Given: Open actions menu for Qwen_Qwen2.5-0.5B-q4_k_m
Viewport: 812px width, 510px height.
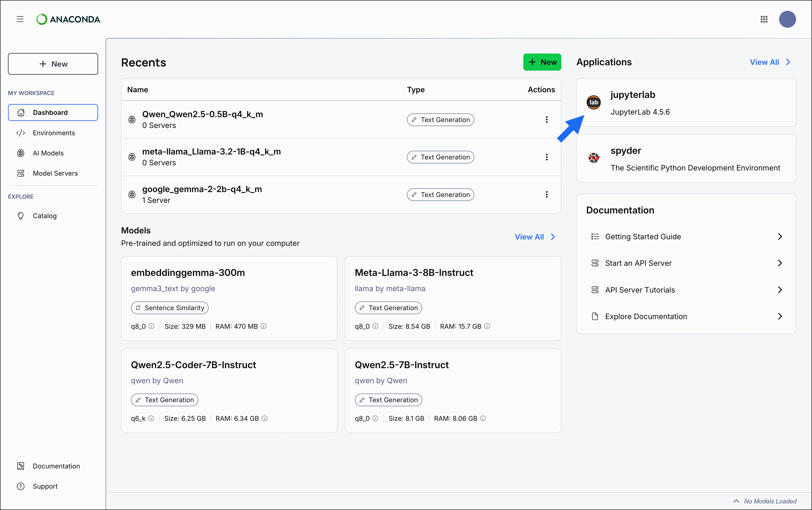Looking at the screenshot, I should point(546,120).
